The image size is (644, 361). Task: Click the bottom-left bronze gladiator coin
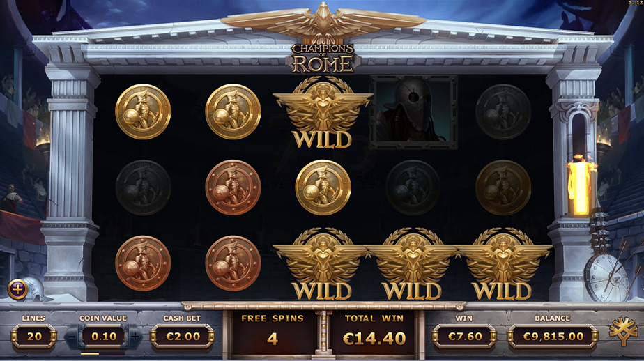coord(143,263)
